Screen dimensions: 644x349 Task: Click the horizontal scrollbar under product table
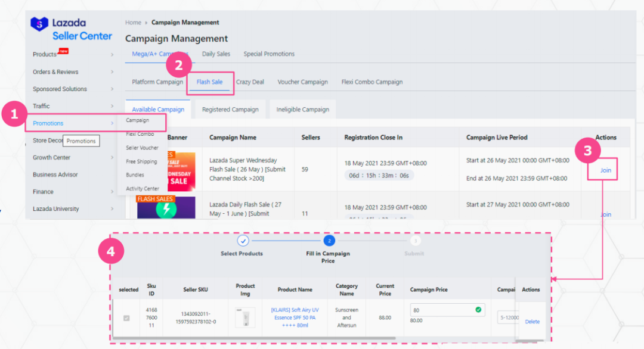[x=255, y=338]
